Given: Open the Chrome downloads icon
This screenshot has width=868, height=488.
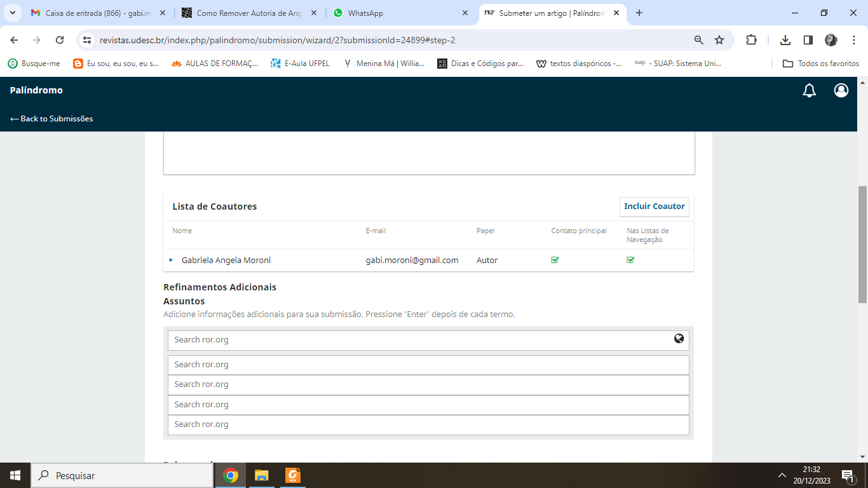Looking at the screenshot, I should click(785, 40).
